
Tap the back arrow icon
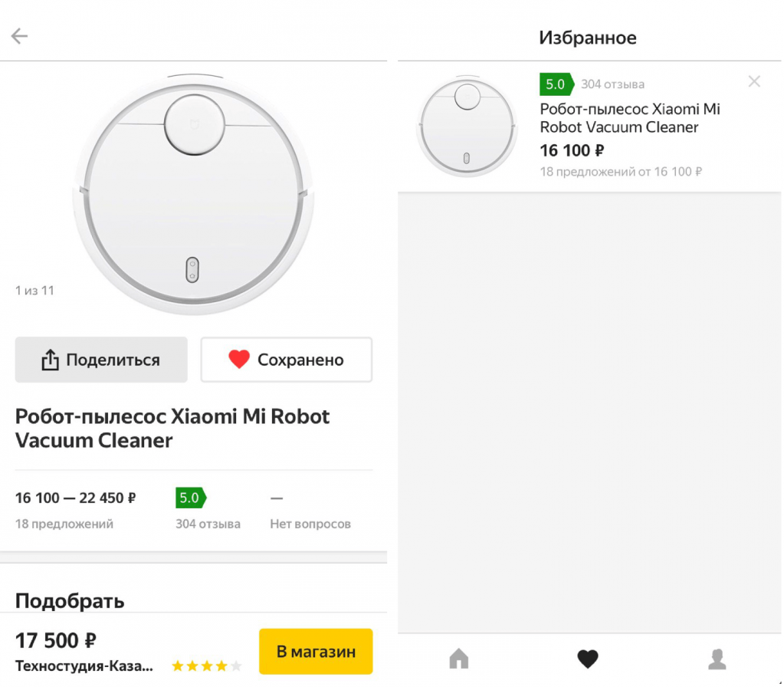[19, 36]
